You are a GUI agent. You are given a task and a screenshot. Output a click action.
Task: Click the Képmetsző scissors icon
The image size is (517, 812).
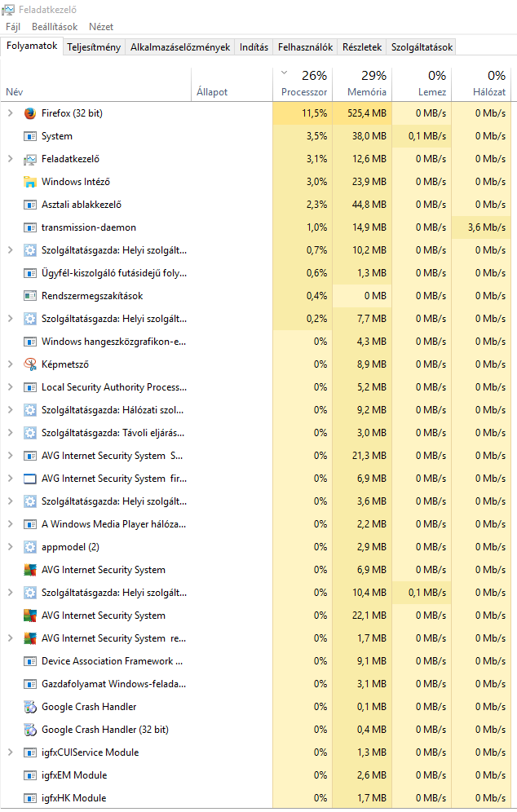click(30, 364)
